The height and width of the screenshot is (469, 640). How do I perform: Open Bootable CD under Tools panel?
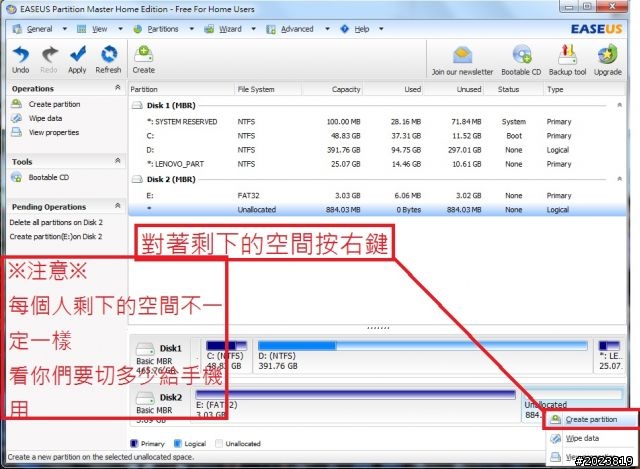click(49, 177)
